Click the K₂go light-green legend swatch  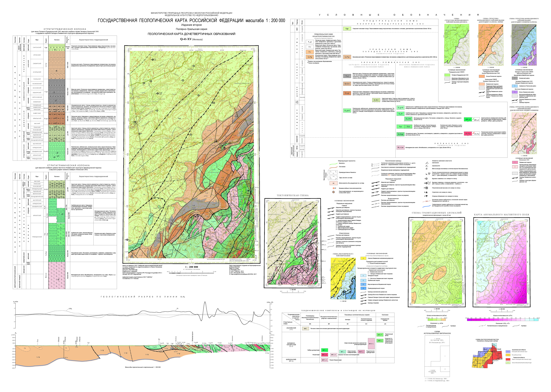pyautogui.click(x=347, y=29)
